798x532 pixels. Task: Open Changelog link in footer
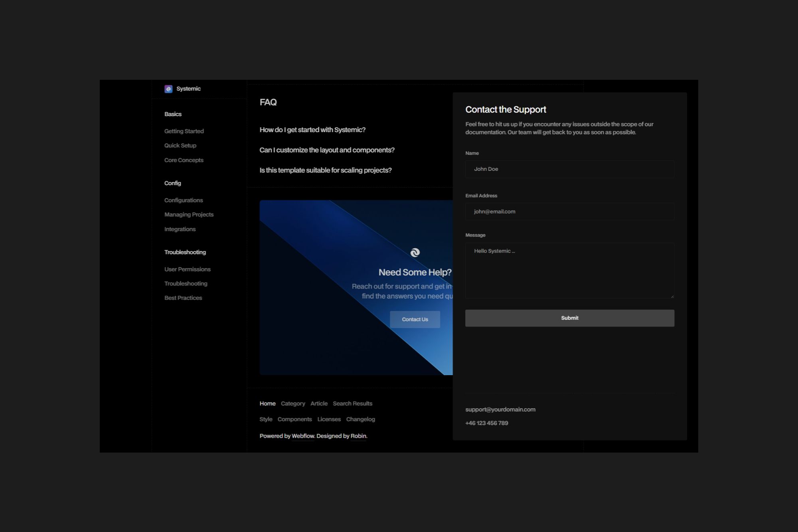click(x=360, y=419)
